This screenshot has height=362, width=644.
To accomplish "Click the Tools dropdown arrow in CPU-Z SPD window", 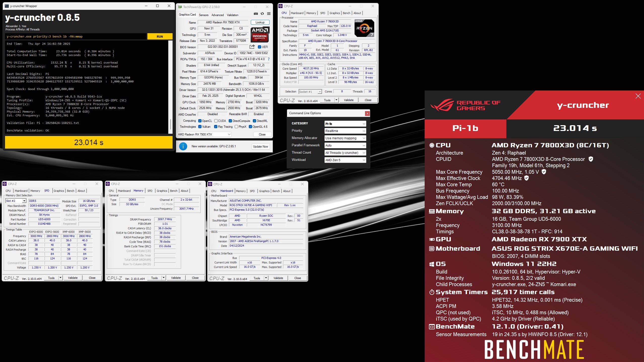I will pos(60,278).
